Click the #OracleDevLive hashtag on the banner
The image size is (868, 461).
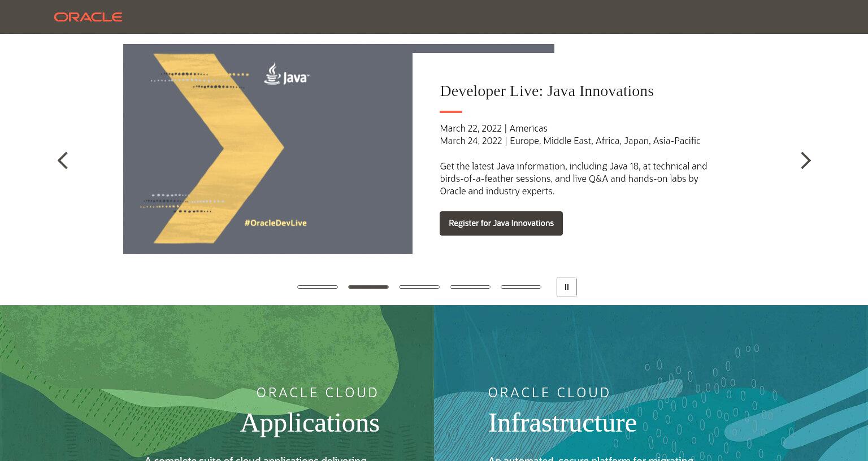click(276, 223)
